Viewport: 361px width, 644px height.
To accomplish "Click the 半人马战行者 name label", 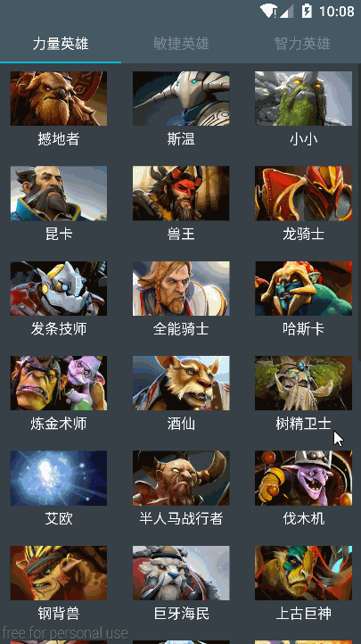I will (181, 518).
